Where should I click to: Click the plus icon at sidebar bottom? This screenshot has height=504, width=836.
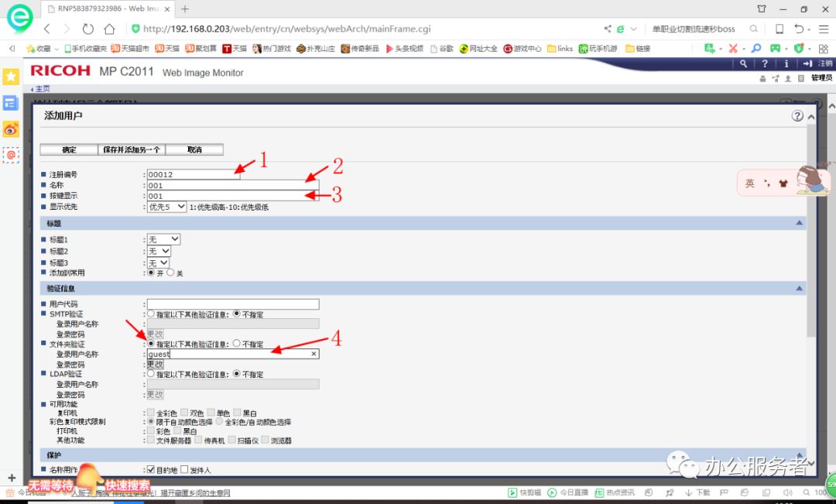(12, 478)
